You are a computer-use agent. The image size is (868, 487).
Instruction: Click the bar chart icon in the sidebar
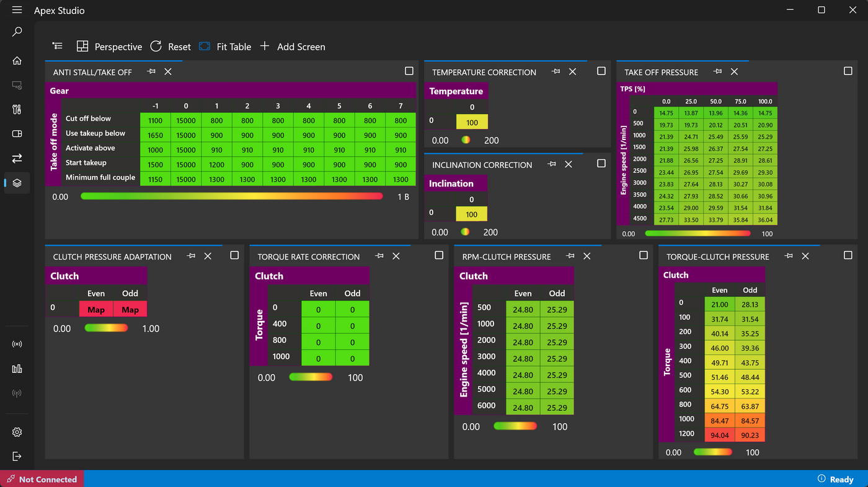[17, 369]
